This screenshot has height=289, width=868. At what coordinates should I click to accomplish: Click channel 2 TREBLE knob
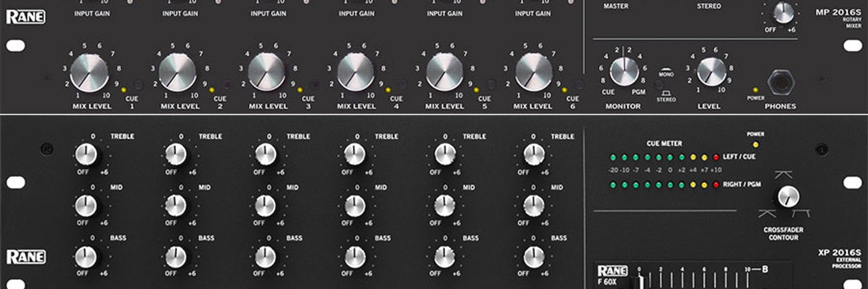[x=176, y=154]
